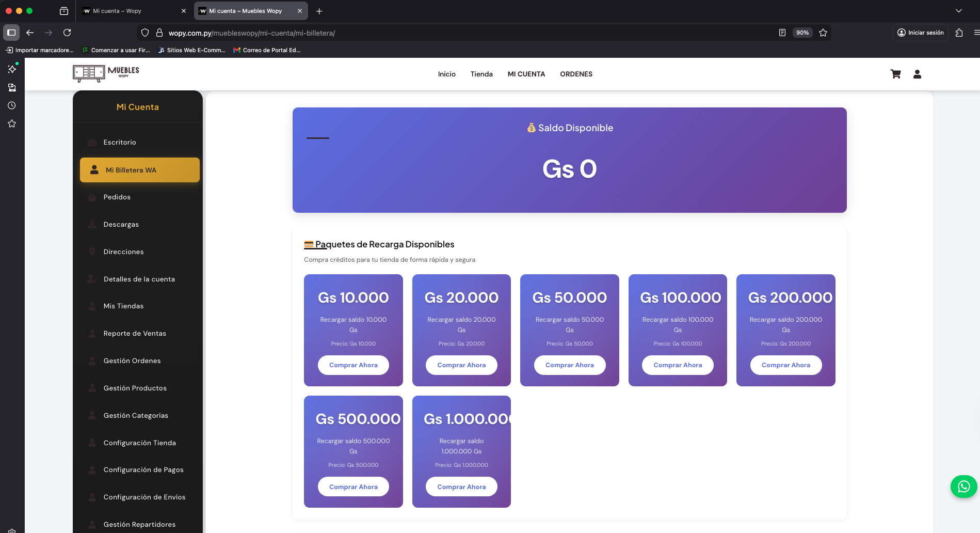Image resolution: width=980 pixels, height=533 pixels.
Task: Open the shopping cart icon
Action: click(895, 74)
